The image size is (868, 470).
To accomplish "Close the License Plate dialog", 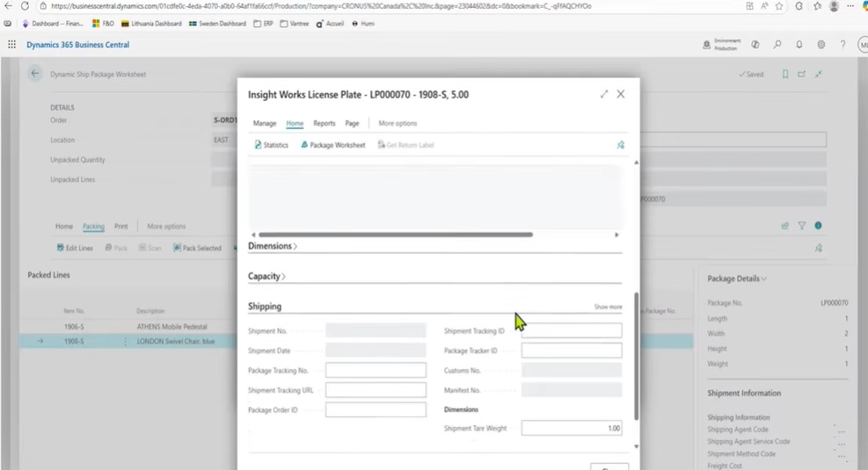I will [x=621, y=94].
